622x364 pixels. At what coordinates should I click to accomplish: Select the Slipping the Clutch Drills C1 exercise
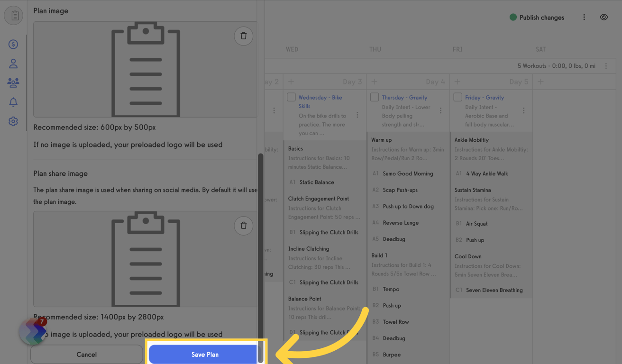click(x=329, y=282)
